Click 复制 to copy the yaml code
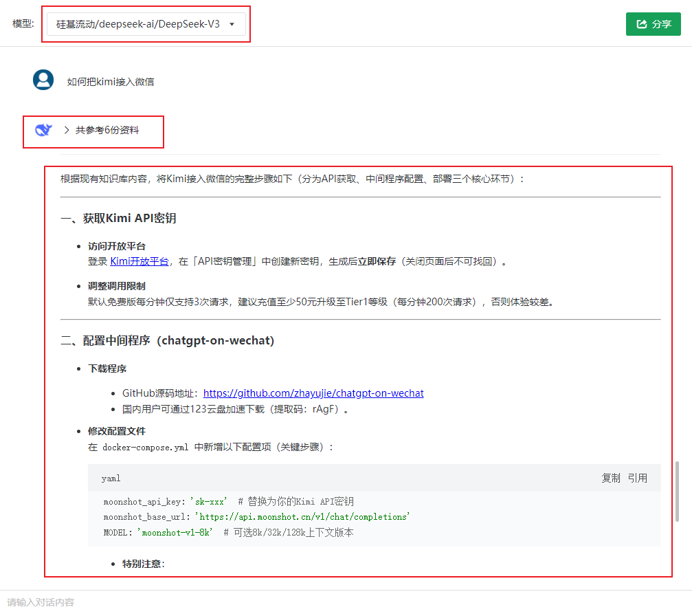The height and width of the screenshot is (616, 692). coord(611,478)
